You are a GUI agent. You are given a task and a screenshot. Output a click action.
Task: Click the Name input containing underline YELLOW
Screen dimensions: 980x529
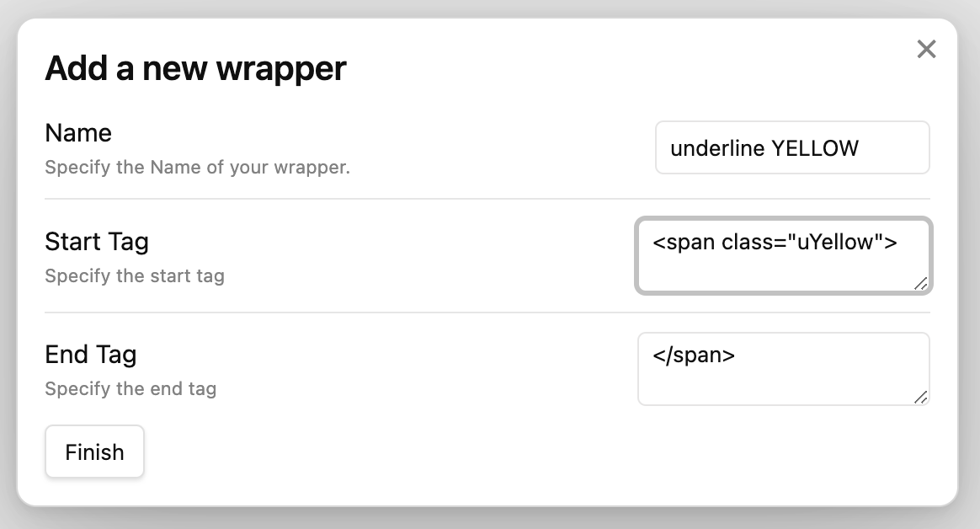click(792, 147)
